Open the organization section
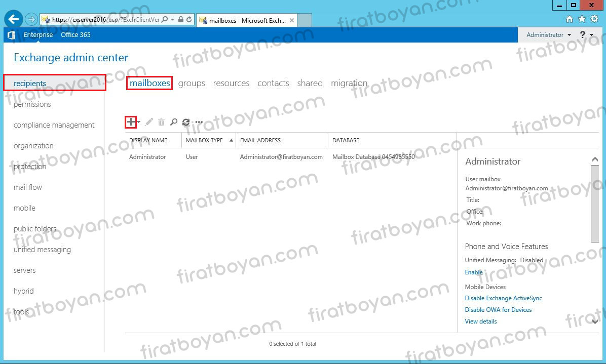The width and height of the screenshot is (606, 364). click(x=33, y=146)
